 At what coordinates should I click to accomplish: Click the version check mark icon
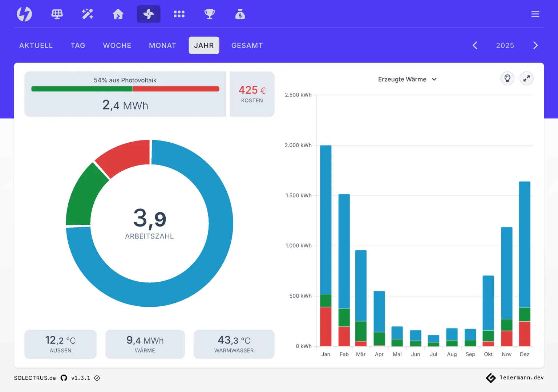pos(97,378)
